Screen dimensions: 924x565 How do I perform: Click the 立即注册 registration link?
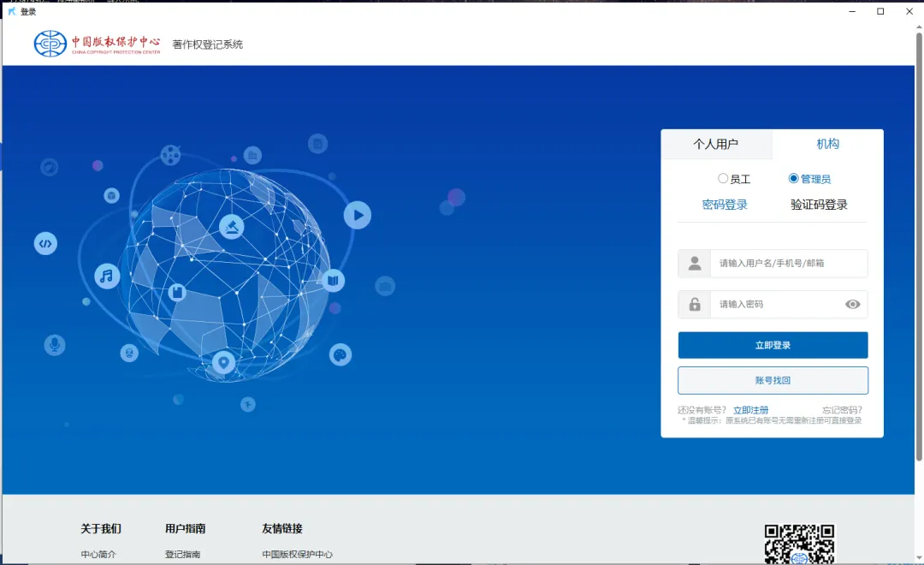pos(750,410)
